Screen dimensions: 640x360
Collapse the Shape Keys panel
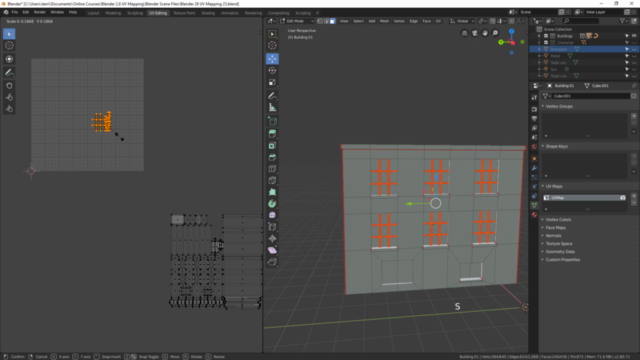(x=556, y=146)
